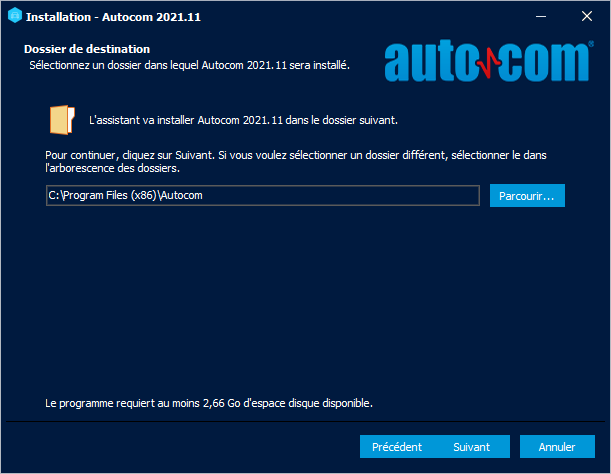This screenshot has width=611, height=474.
Task: Go back with the Précédent button
Action: tap(397, 447)
